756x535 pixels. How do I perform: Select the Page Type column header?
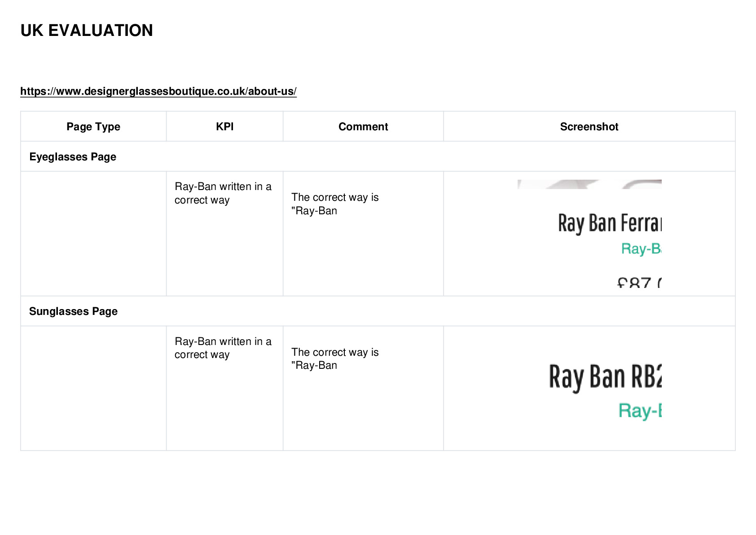point(93,127)
